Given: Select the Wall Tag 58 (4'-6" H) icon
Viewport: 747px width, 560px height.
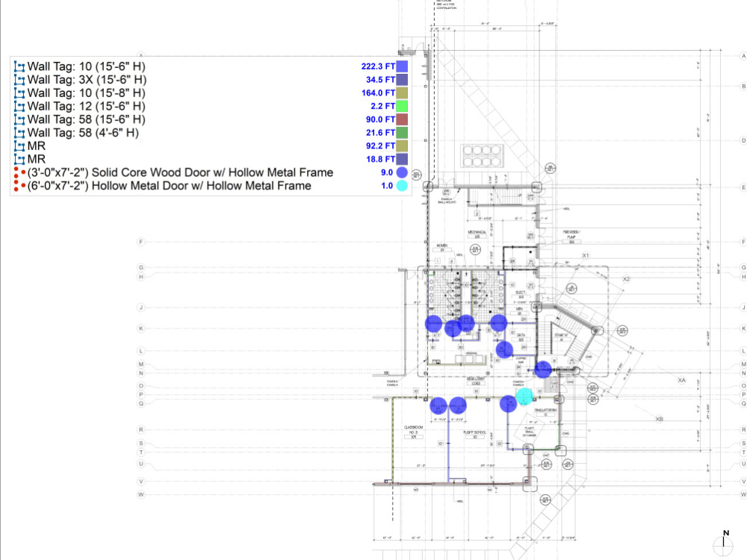Looking at the screenshot, I should tap(20, 133).
